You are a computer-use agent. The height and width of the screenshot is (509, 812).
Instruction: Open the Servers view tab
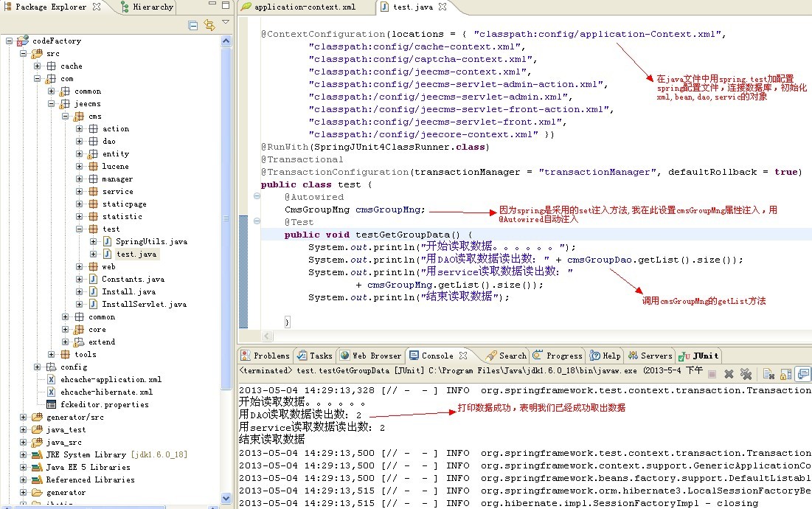pyautogui.click(x=650, y=356)
